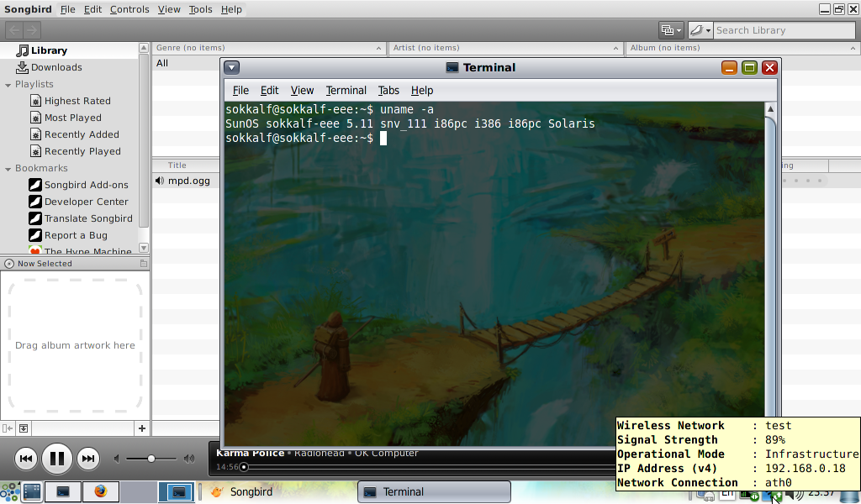The height and width of the screenshot is (504, 861).
Task: Go back with the toolbar back arrow
Action: 15,30
